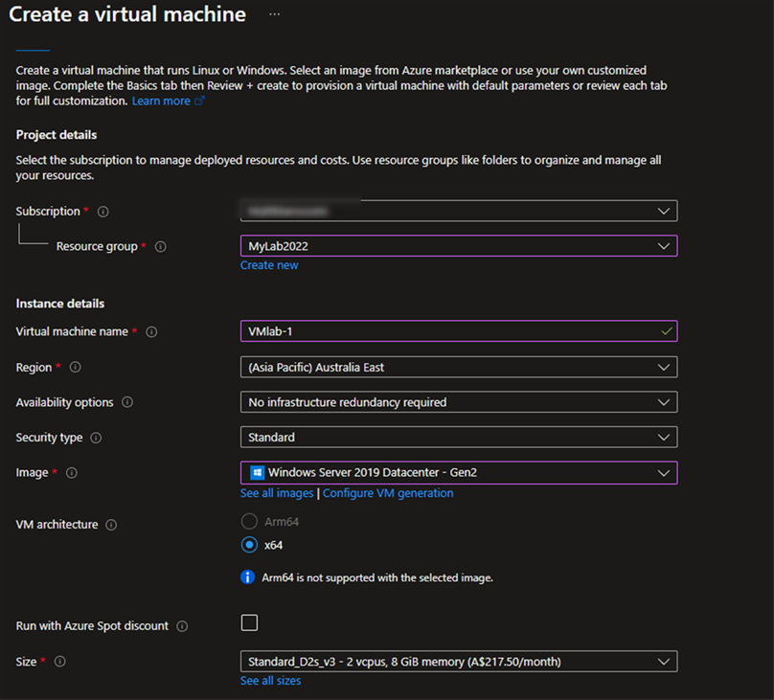Expand the Availability options dropdown
Viewport: 774px width, 700px height.
tap(459, 402)
